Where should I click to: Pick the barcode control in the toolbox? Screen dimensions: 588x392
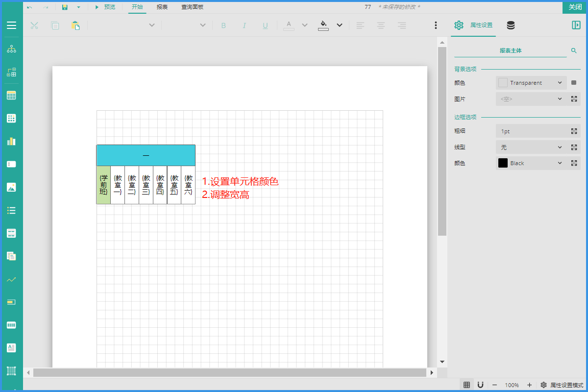[11, 325]
